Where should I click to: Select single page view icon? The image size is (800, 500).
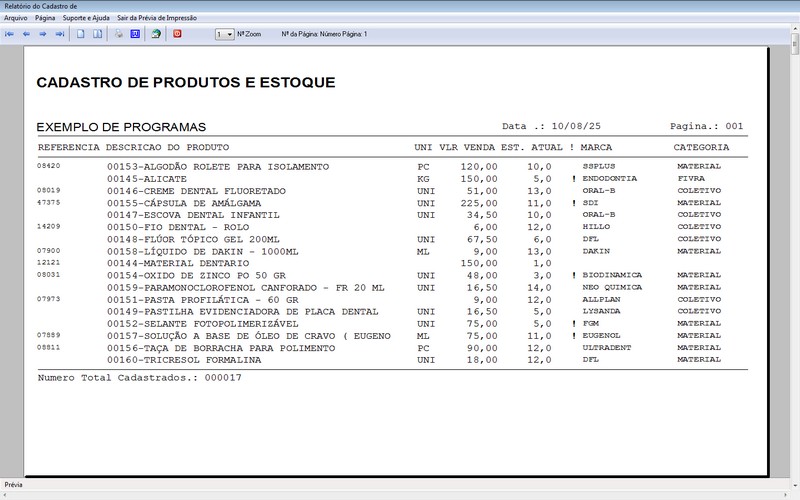coord(81,34)
